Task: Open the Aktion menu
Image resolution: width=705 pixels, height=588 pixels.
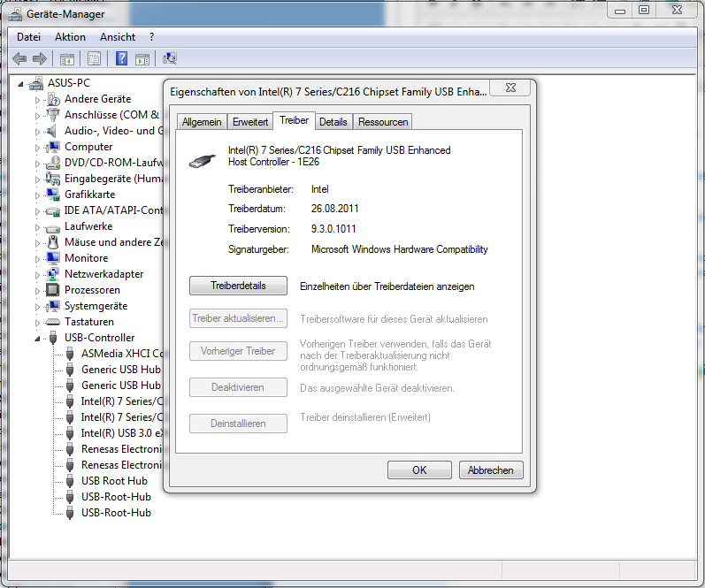Action: click(70, 37)
